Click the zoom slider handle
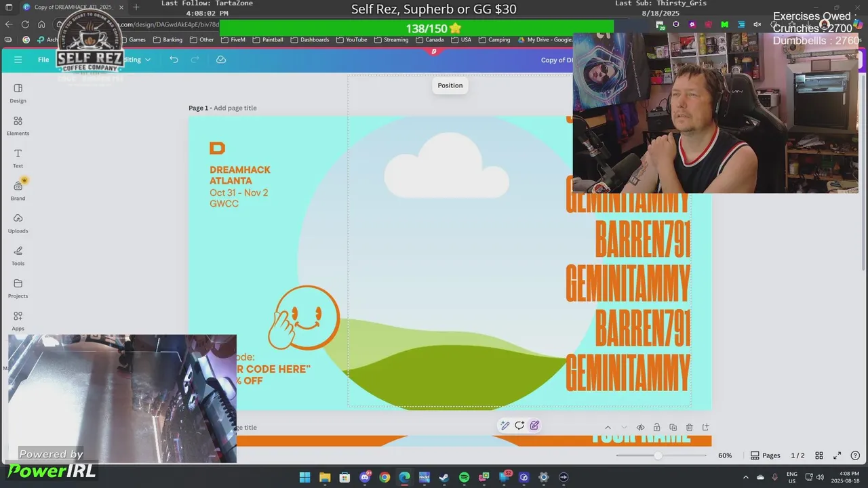 [x=658, y=455]
